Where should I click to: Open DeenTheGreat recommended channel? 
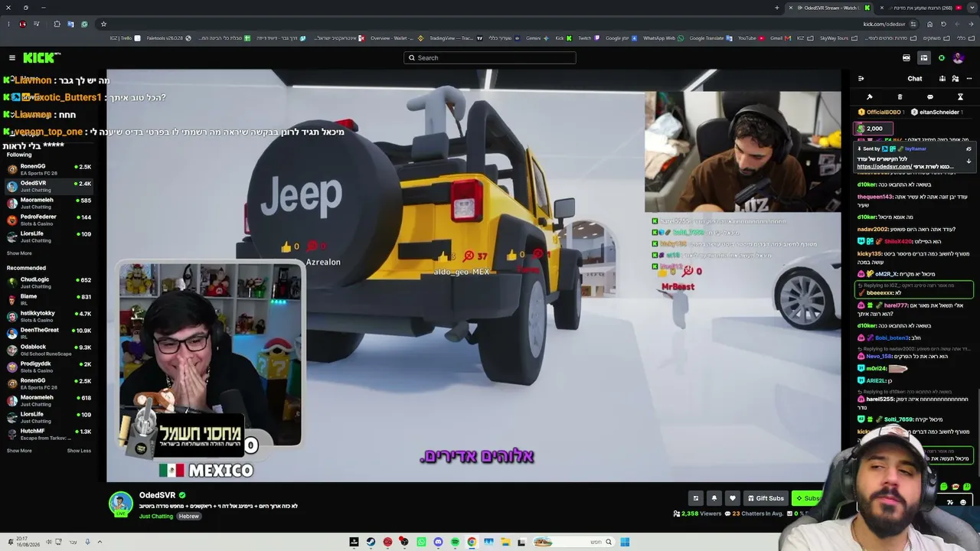coord(49,333)
